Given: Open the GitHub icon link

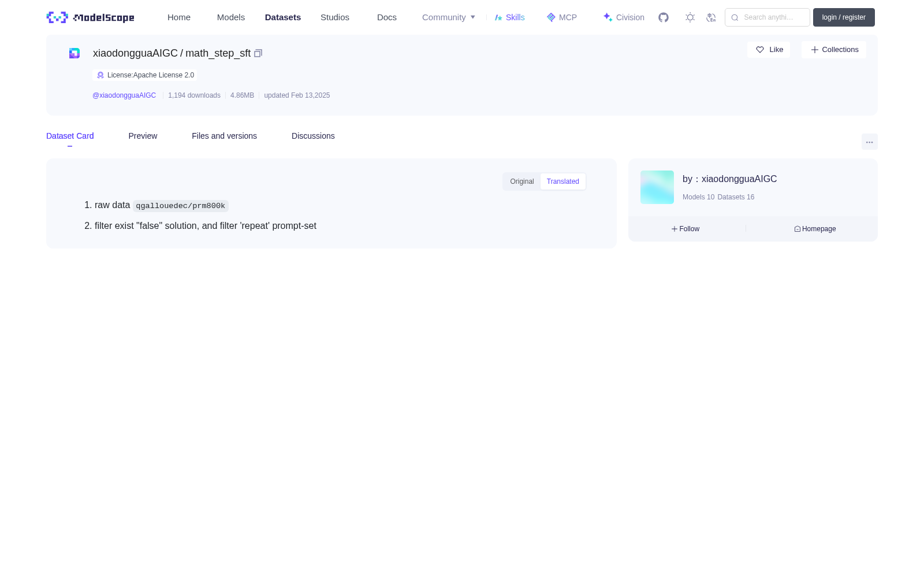Looking at the screenshot, I should [x=664, y=17].
